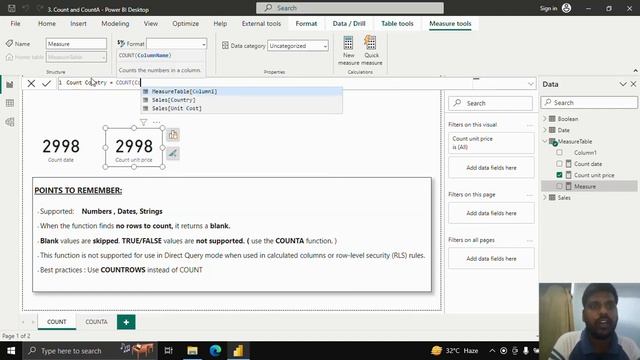The image size is (640, 360).
Task: Open the Report view from the sidebar
Action: coord(10,84)
